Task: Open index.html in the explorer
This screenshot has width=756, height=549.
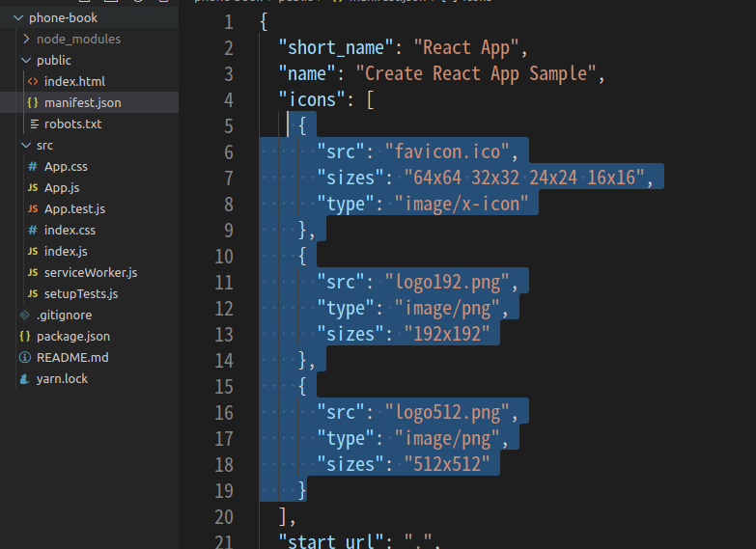Action: pos(74,81)
